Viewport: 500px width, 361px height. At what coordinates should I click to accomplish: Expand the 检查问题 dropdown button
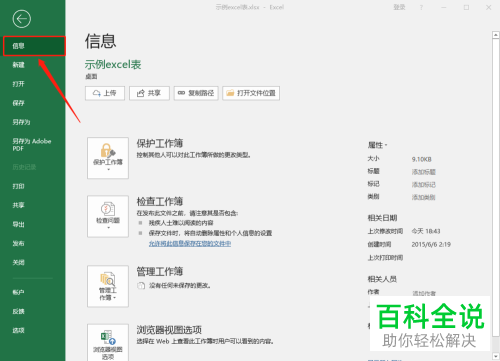coord(108,216)
